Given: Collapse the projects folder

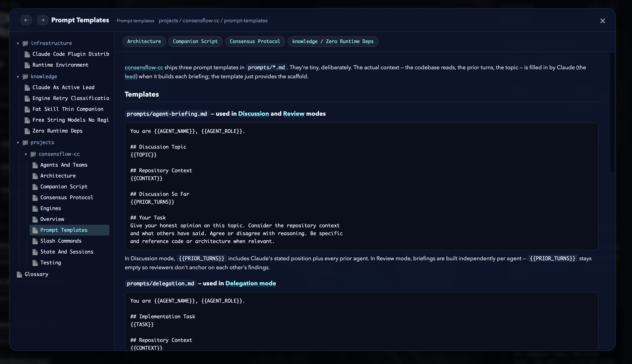Looking at the screenshot, I should tap(18, 142).
